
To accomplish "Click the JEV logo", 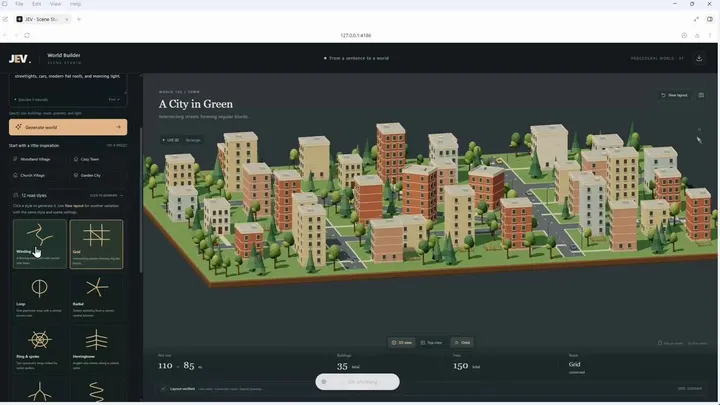I will point(20,59).
